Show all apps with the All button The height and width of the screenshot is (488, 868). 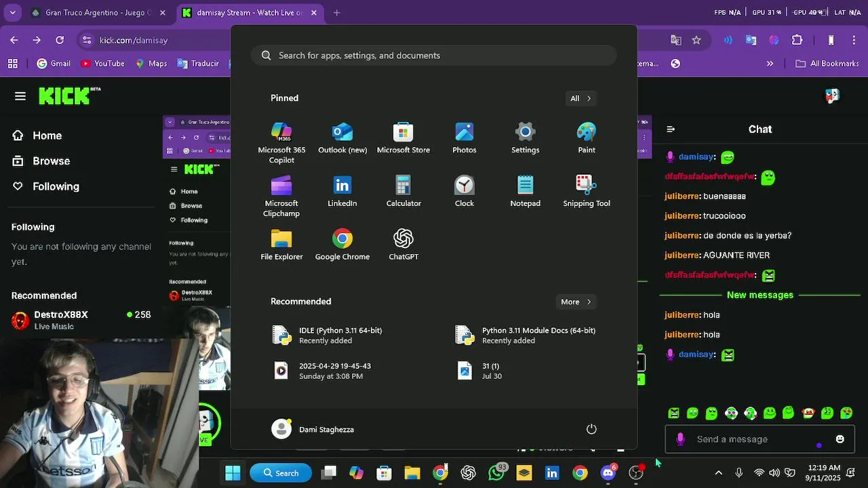click(581, 98)
